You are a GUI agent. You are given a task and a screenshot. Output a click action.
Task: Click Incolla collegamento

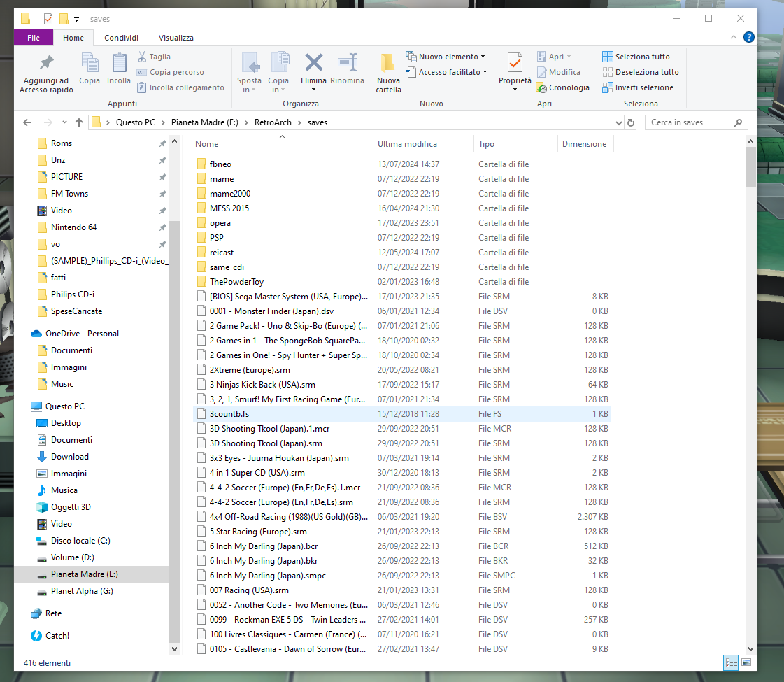pos(181,88)
